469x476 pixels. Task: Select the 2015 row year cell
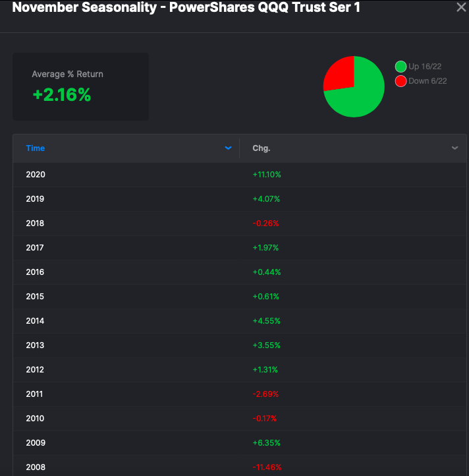[35, 297]
